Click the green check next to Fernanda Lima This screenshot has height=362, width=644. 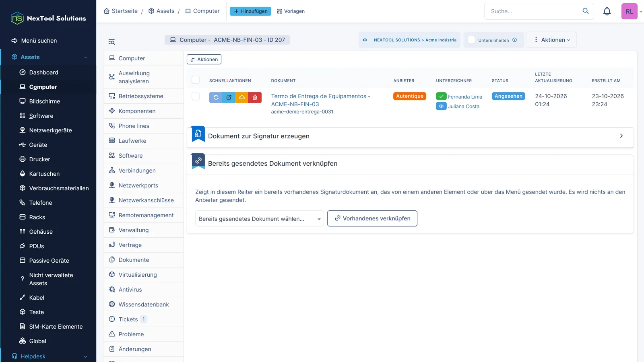pyautogui.click(x=441, y=97)
